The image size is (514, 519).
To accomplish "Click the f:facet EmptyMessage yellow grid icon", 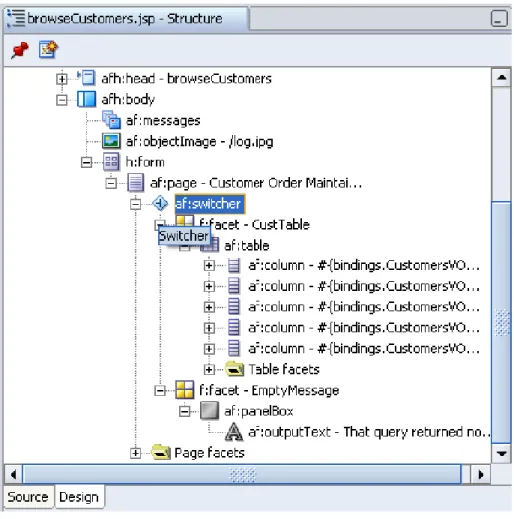I will pyautogui.click(x=184, y=390).
